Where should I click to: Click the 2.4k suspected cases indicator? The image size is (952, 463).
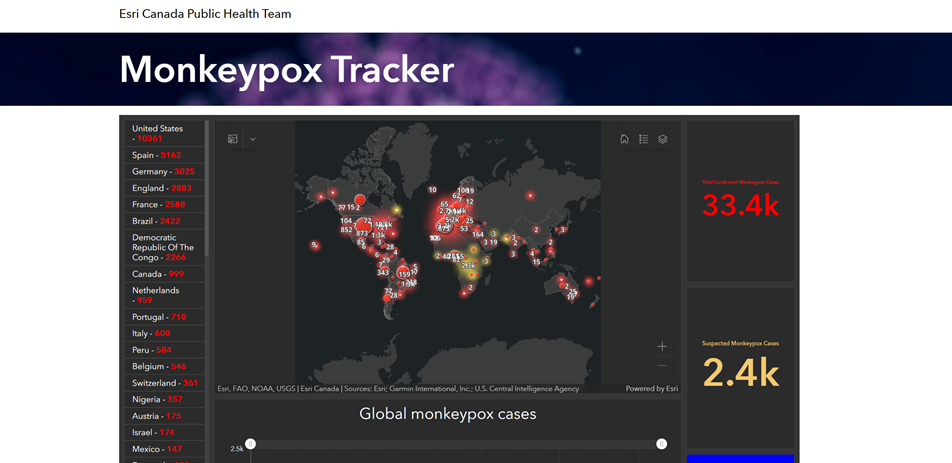[740, 373]
